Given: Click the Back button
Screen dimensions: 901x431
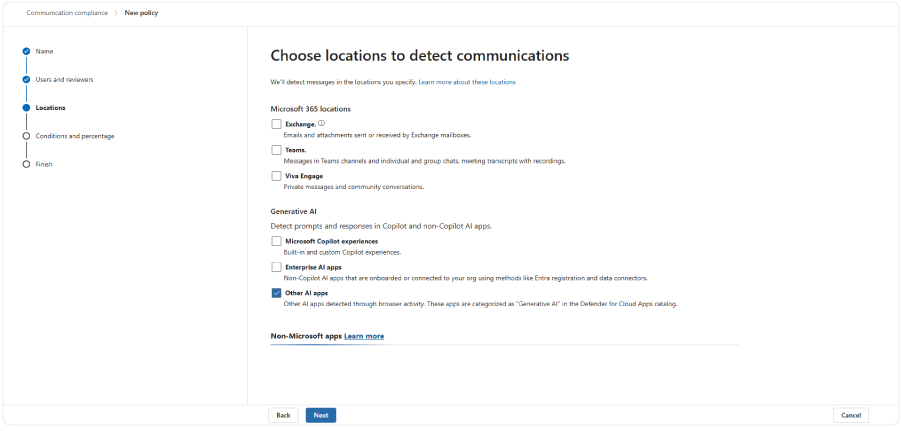Looking at the screenshot, I should click(x=283, y=415).
